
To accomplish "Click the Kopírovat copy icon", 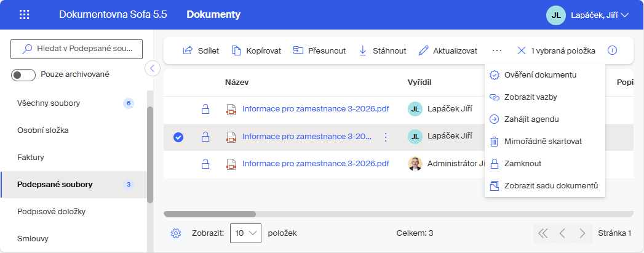I will (236, 50).
